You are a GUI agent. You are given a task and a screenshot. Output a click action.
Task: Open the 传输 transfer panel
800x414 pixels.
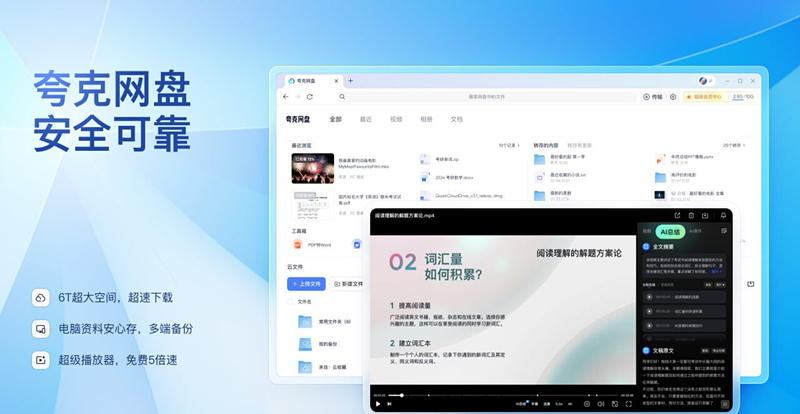coord(653,96)
